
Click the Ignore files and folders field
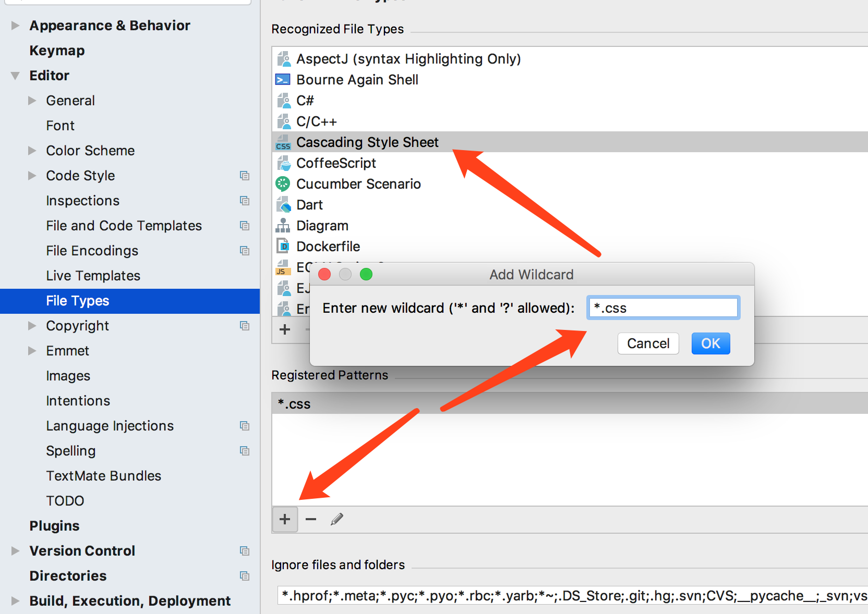click(573, 595)
